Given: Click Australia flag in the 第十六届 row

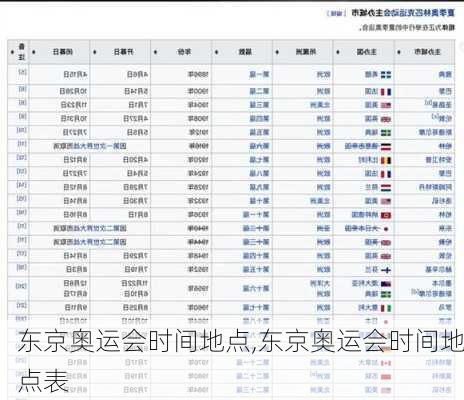Looking at the screenshot, I should pos(386,284).
